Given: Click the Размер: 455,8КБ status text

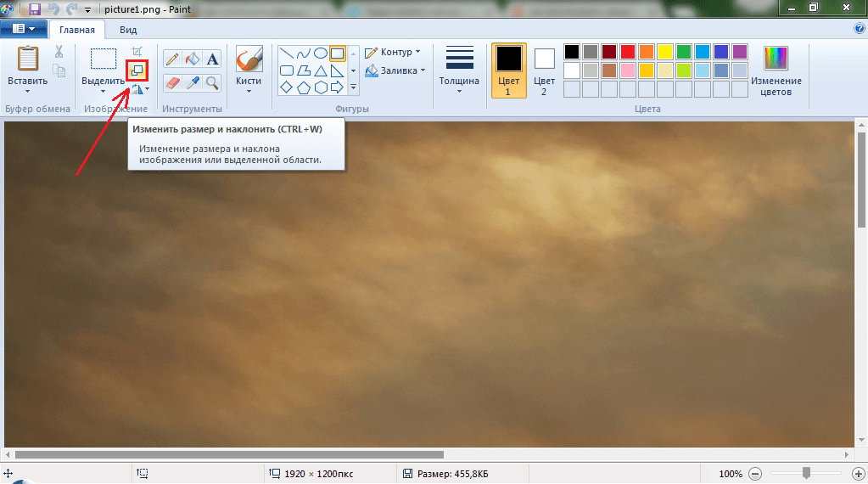Looking at the screenshot, I should 453,474.
